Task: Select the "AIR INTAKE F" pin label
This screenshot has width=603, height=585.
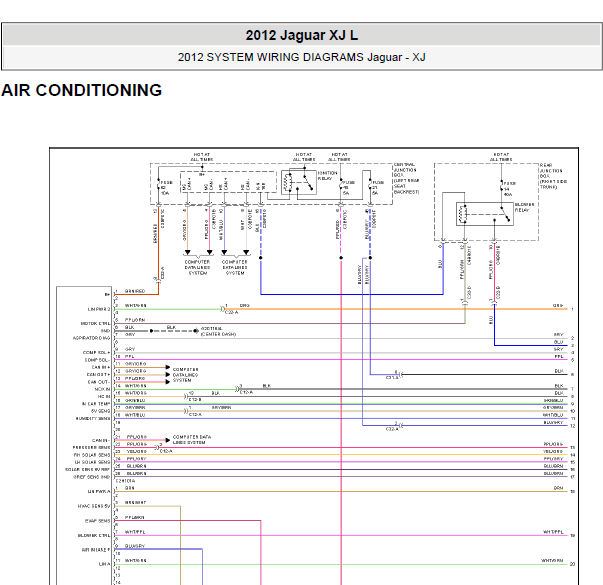Action: pos(96,550)
